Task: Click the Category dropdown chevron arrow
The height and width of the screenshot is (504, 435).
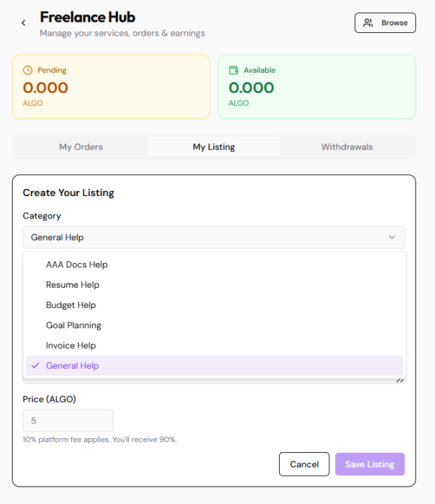Action: (x=392, y=237)
